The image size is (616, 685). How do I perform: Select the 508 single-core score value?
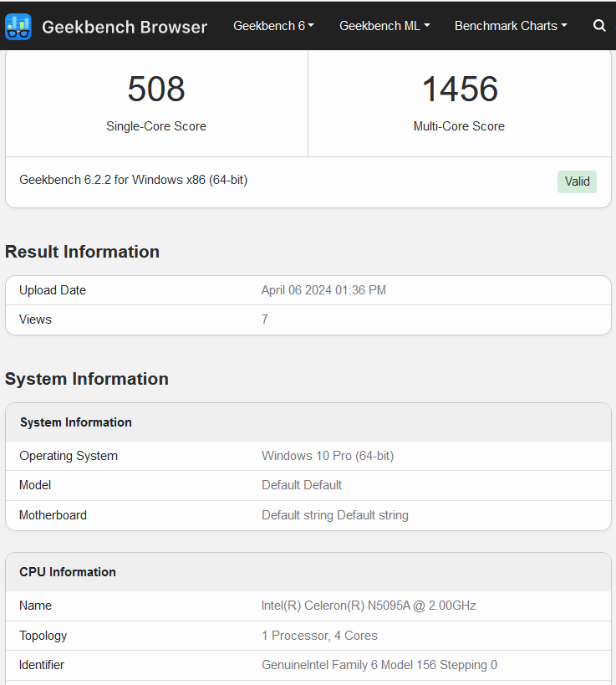[x=156, y=89]
